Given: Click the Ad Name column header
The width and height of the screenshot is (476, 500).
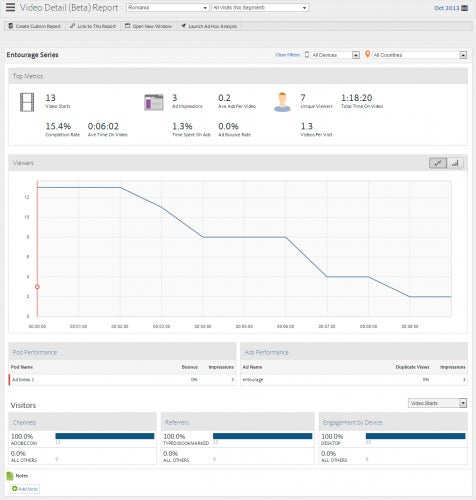Looking at the screenshot, I should (252, 367).
